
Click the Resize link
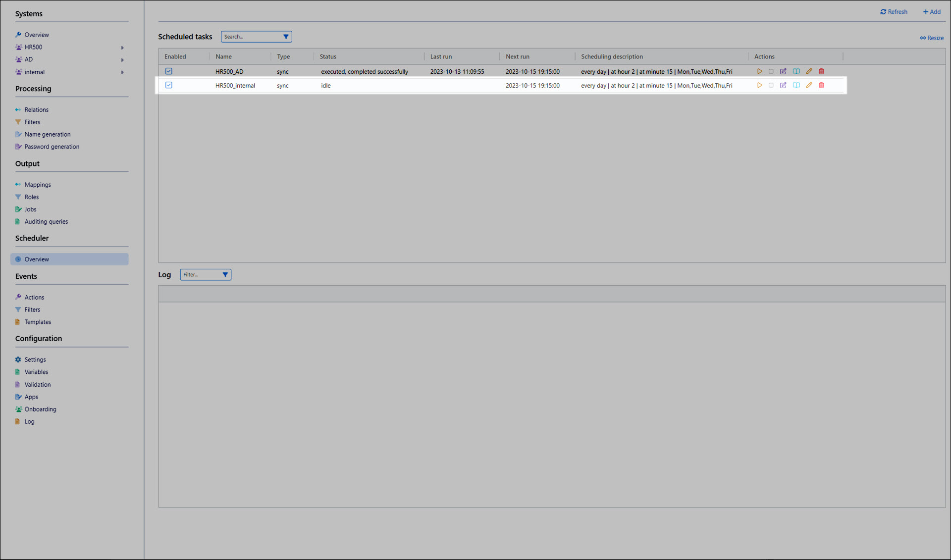point(932,38)
